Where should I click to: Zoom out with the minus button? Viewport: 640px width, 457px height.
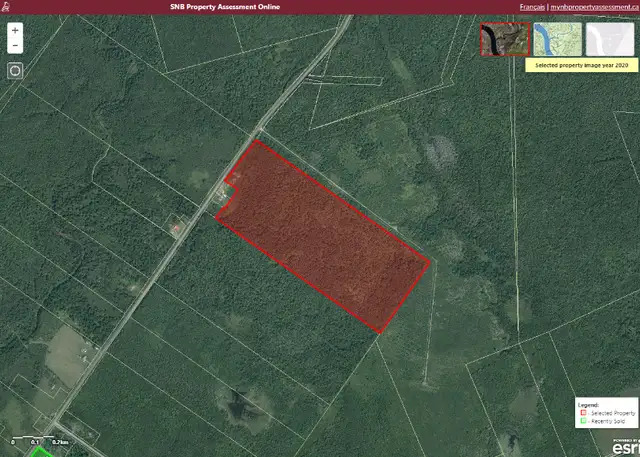(15, 46)
